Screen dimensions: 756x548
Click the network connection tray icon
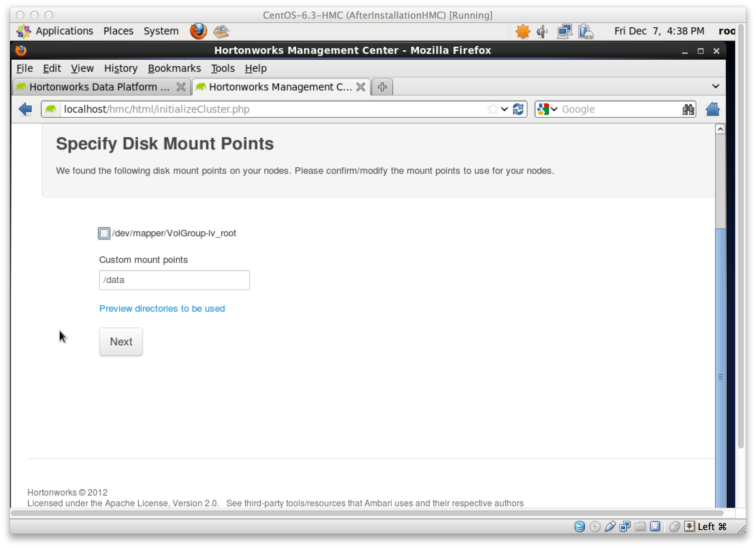coord(564,32)
